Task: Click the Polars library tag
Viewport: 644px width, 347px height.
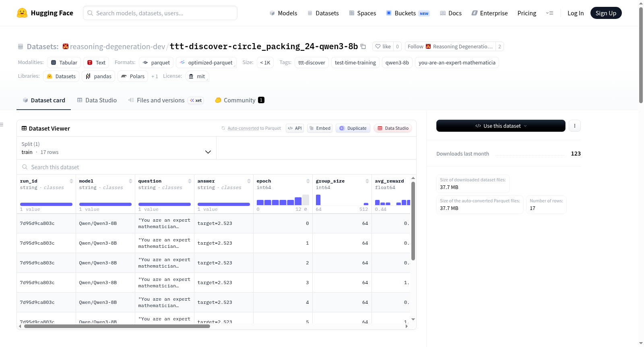Action: (133, 76)
